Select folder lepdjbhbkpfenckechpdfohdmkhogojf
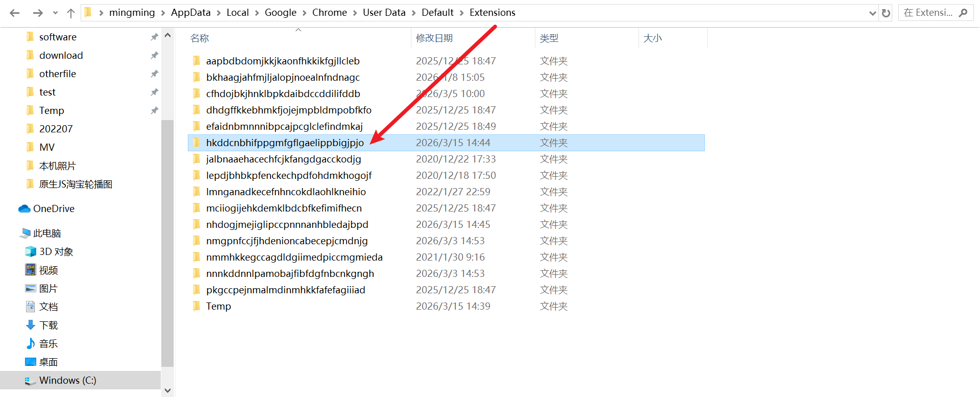Screen dimensions: 980x397 click(x=289, y=176)
